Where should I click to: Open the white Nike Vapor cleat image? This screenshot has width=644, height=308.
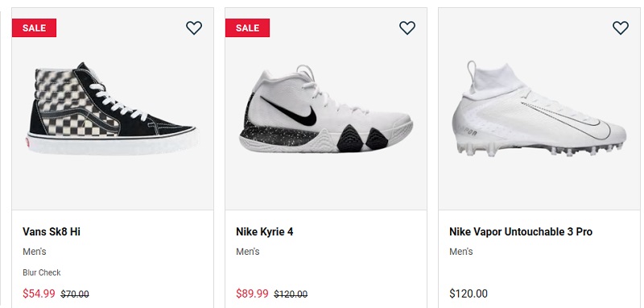pyautogui.click(x=539, y=109)
